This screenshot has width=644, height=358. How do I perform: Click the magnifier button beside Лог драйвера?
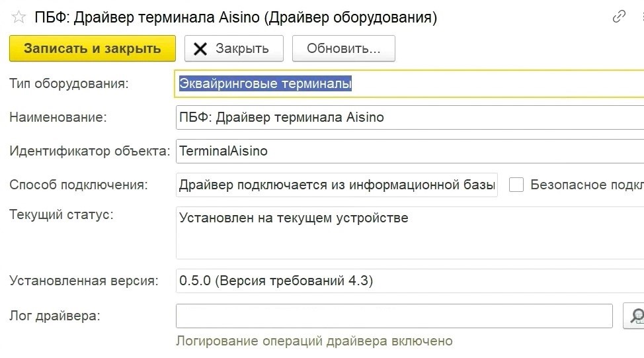[635, 316]
